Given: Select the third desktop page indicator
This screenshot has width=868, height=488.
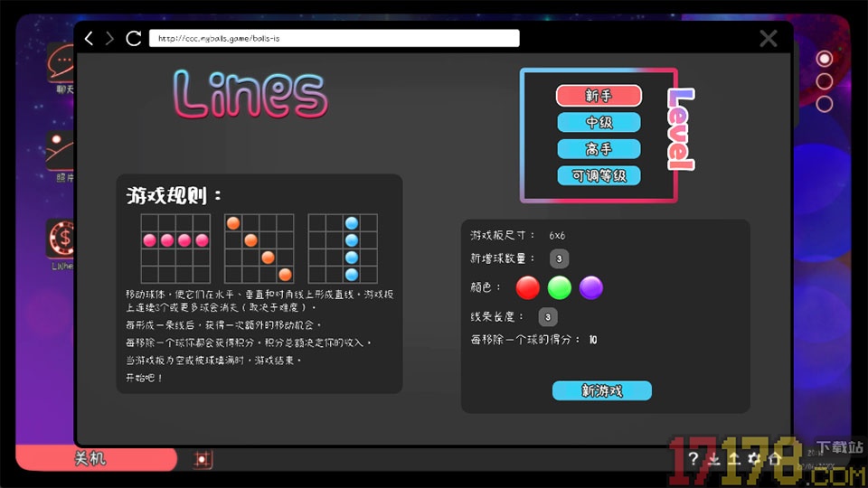Looking at the screenshot, I should 825,103.
